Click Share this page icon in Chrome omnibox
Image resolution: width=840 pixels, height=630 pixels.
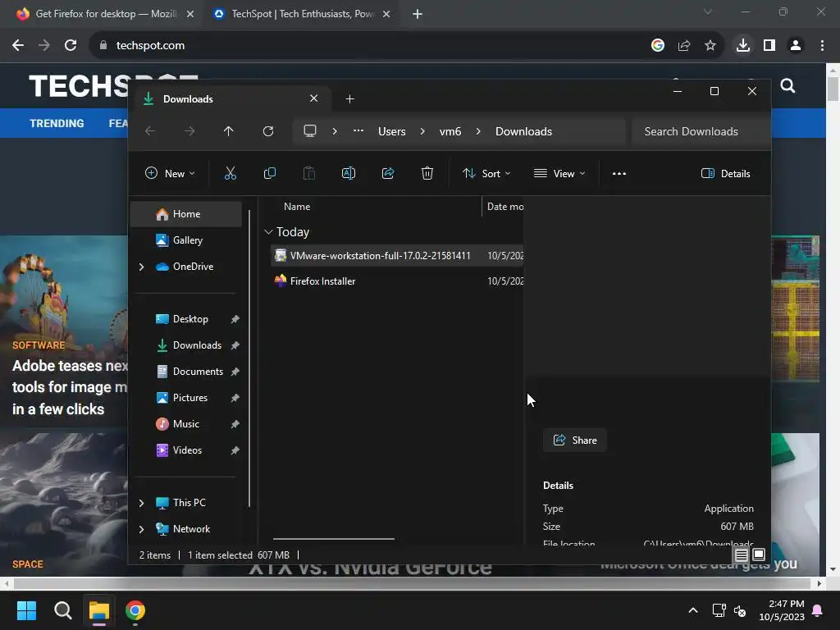coord(684,46)
